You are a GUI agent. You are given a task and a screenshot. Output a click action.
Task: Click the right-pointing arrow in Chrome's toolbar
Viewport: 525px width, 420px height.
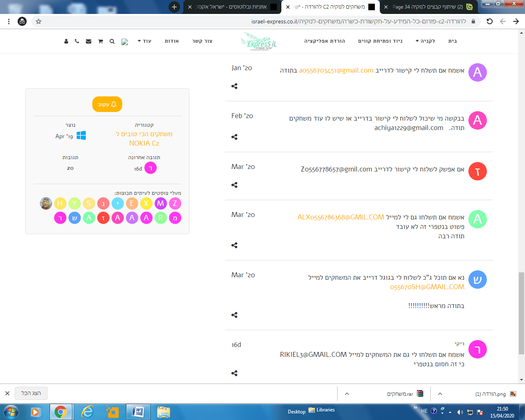(x=516, y=21)
